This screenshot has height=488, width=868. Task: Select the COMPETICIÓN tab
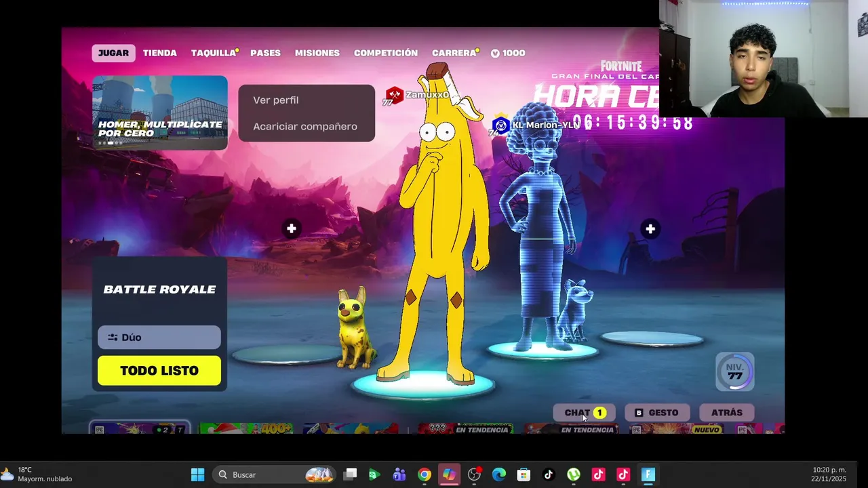point(386,53)
